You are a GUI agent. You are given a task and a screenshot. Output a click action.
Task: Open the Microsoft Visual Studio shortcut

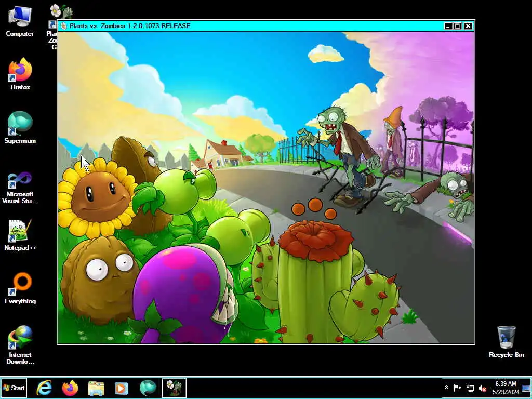(x=20, y=188)
